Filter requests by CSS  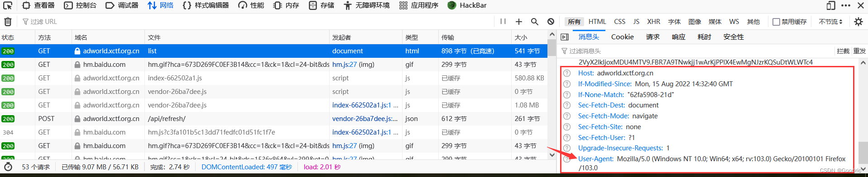point(619,22)
